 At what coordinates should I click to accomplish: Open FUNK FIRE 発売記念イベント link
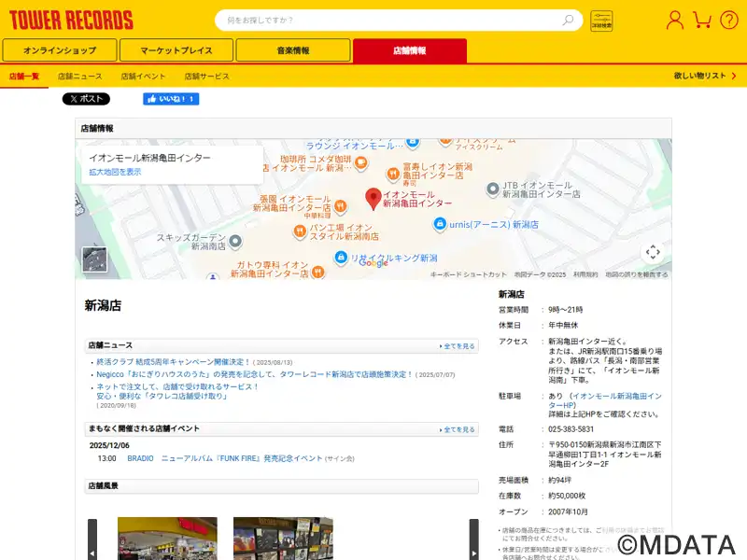click(242, 458)
